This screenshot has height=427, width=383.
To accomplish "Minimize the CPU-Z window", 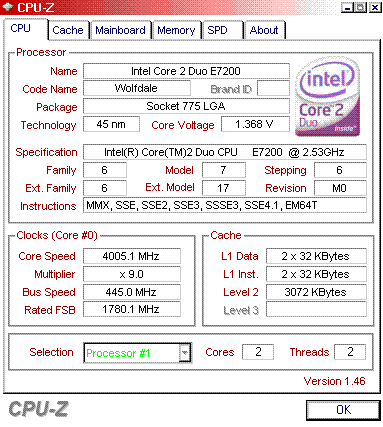I will [347, 7].
